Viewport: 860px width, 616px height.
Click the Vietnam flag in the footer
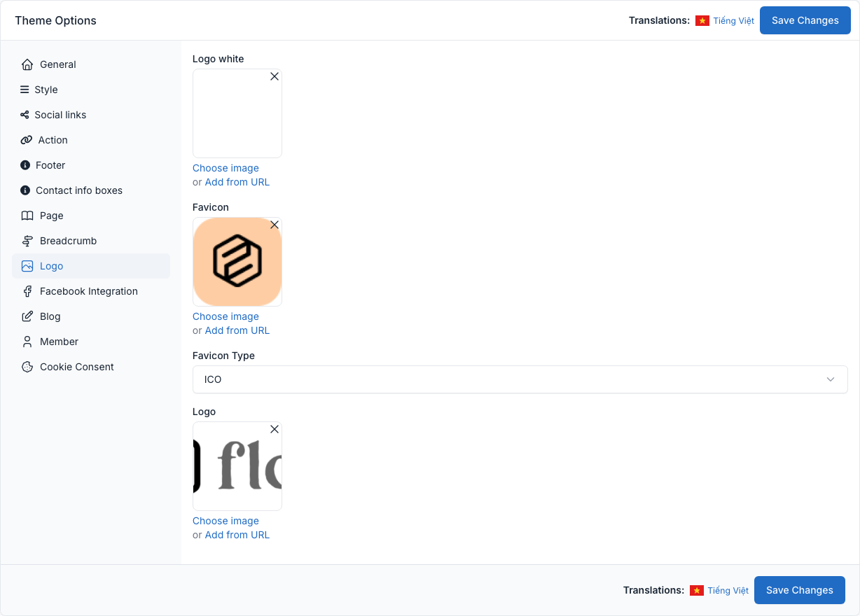697,591
